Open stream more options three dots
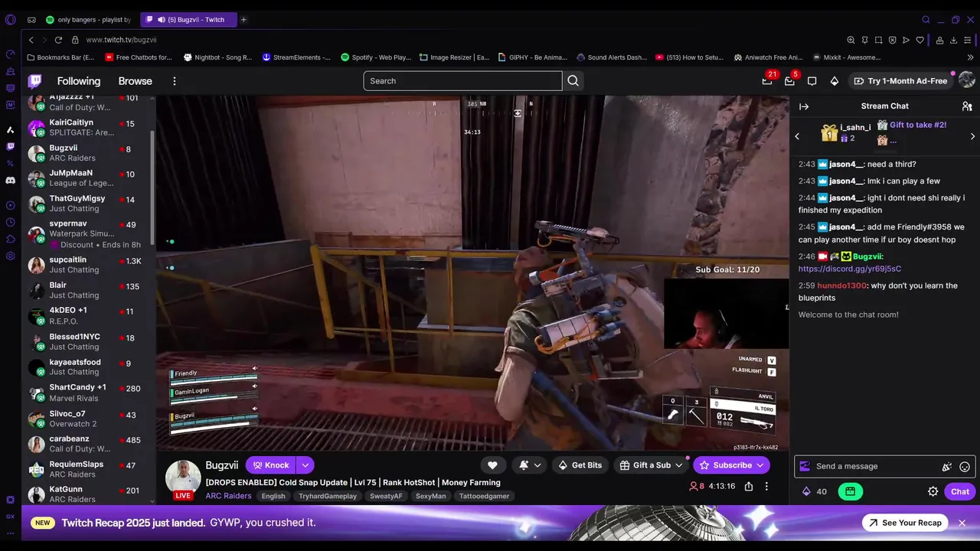 point(766,486)
